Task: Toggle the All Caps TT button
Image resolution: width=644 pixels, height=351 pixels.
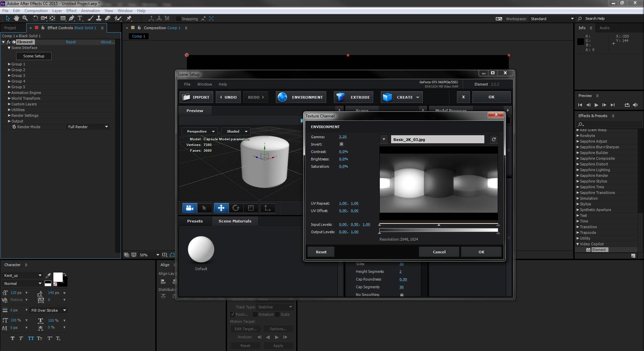Action: click(31, 338)
